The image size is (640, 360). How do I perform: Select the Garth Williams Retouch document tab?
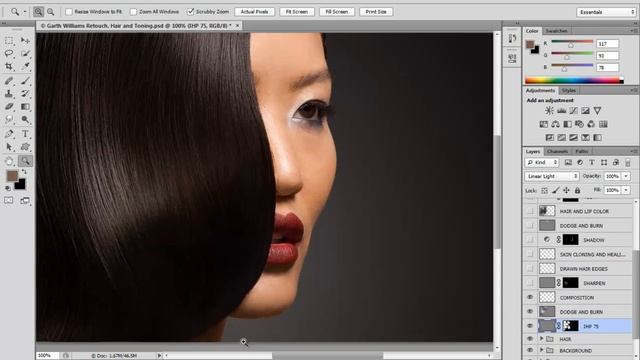139,26
